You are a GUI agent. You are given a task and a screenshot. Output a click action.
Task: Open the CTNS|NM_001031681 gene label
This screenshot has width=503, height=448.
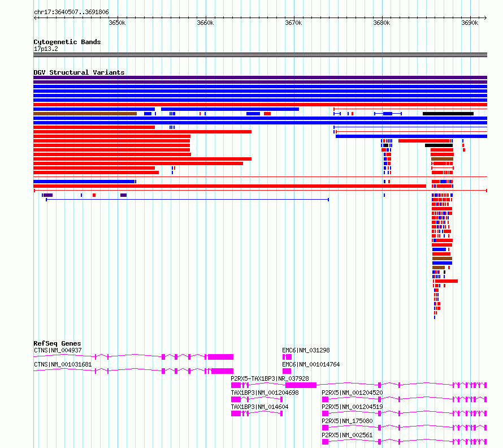point(63,364)
